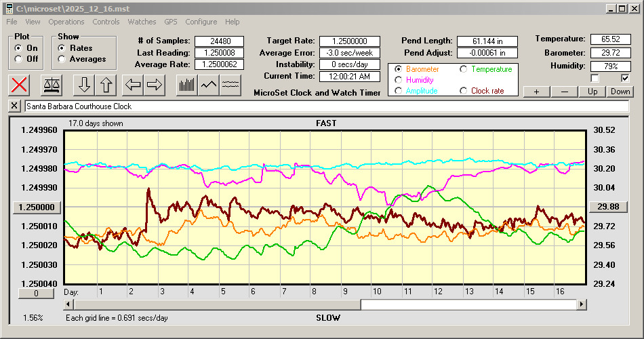
Task: Open the Operations menu
Action: [x=66, y=22]
